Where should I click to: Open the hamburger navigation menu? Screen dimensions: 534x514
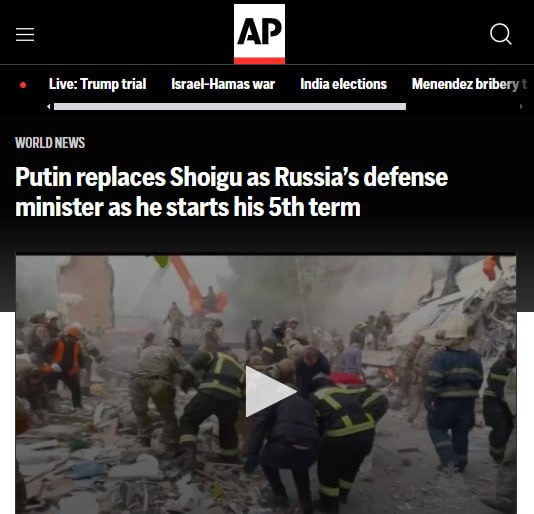click(x=25, y=34)
